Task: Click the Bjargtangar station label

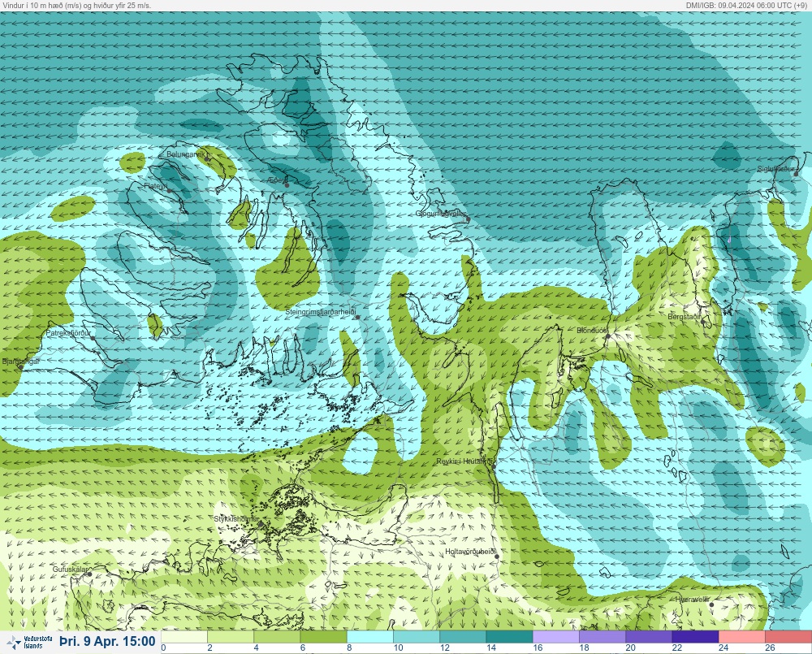Action: [21, 362]
